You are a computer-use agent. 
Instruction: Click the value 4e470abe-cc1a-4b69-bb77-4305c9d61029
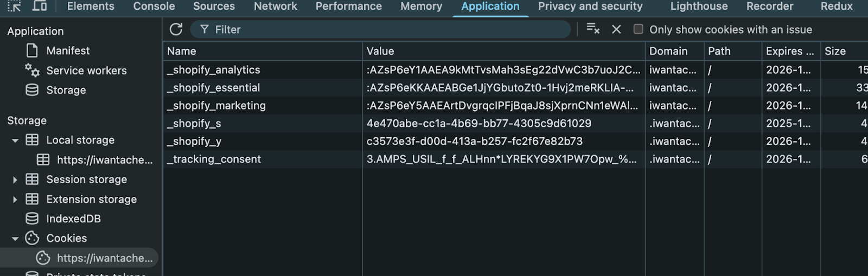point(479,123)
